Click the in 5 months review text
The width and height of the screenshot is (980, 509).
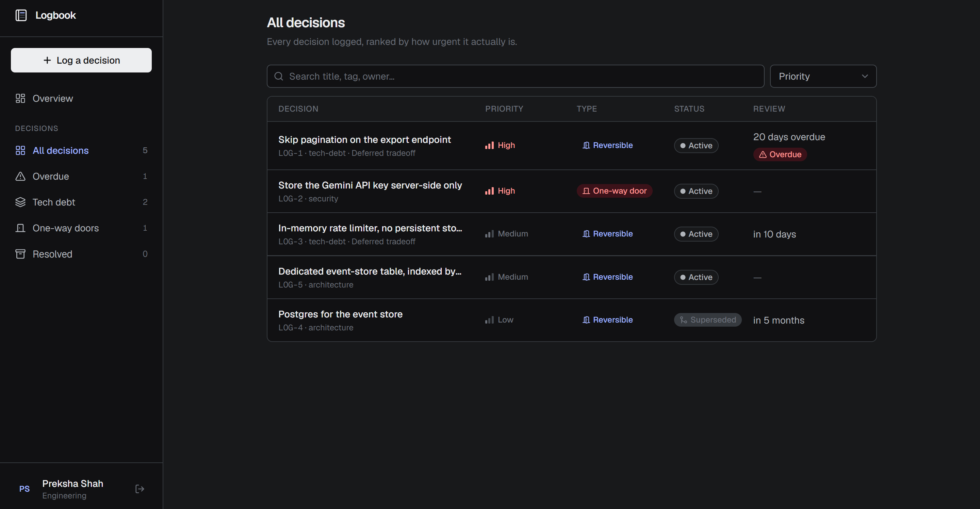point(779,320)
